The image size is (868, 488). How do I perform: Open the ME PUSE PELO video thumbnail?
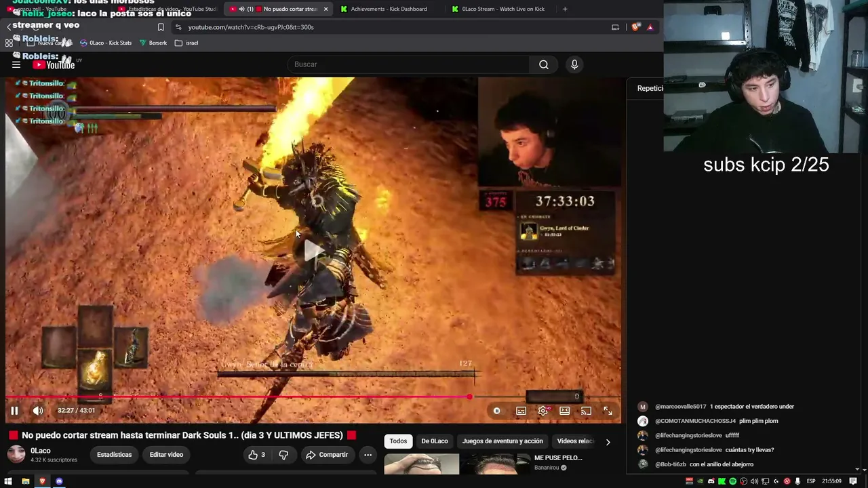pos(456,464)
